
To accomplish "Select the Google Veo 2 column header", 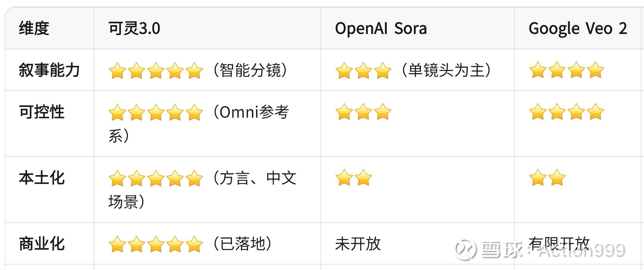I will [x=578, y=28].
